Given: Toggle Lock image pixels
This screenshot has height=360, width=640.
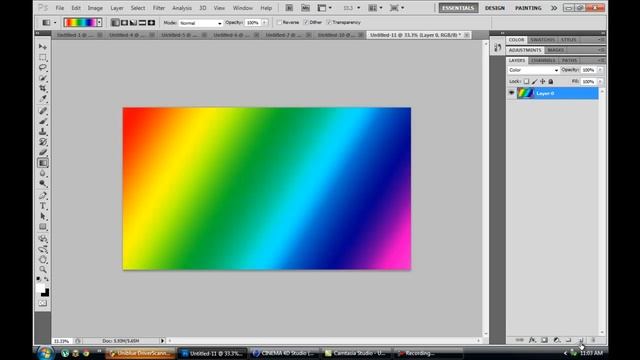Looking at the screenshot, I should 535,82.
